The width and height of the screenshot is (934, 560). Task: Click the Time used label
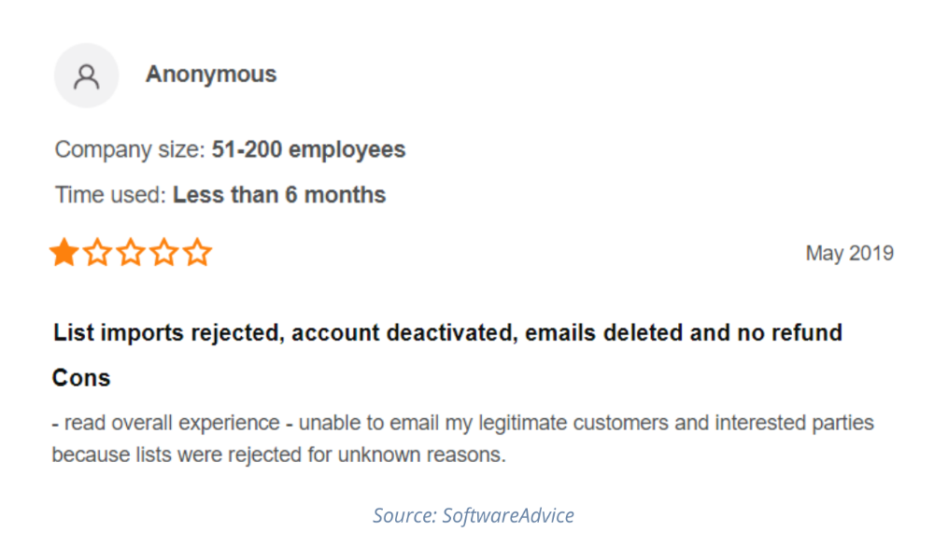point(110,195)
